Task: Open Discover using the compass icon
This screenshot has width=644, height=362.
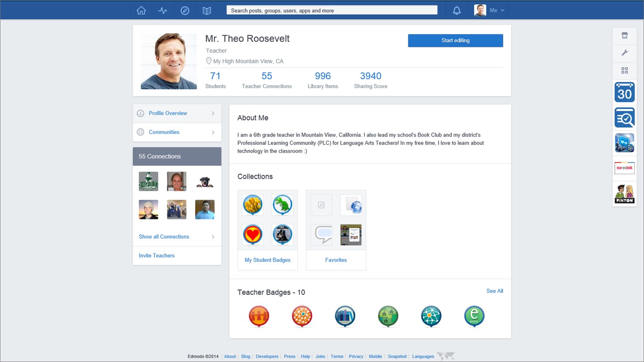Action: tap(185, 10)
